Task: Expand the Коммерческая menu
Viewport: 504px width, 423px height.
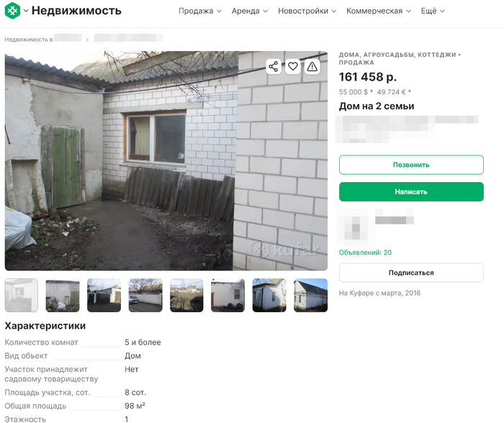Action: click(x=379, y=11)
